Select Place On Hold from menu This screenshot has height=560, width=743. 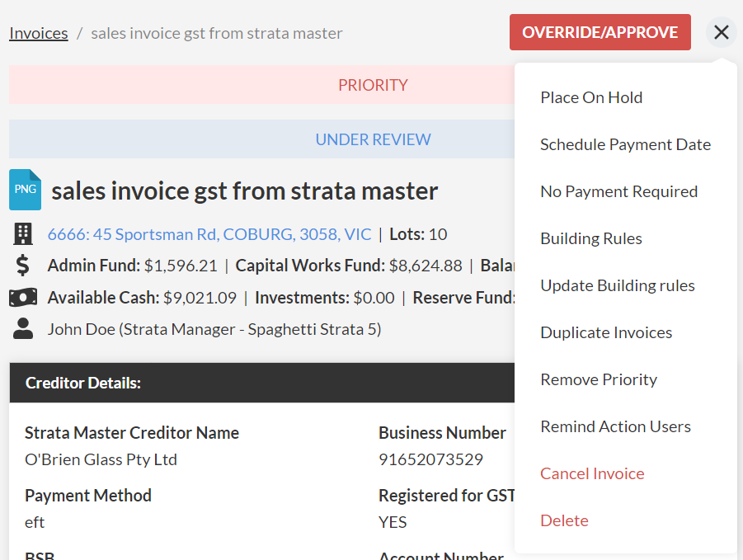(x=591, y=97)
